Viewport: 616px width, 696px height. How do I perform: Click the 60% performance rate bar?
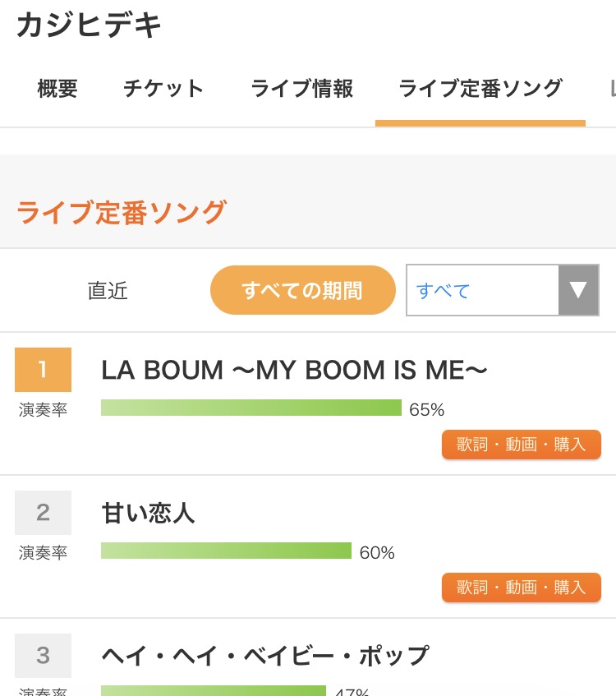pyautogui.click(x=227, y=551)
